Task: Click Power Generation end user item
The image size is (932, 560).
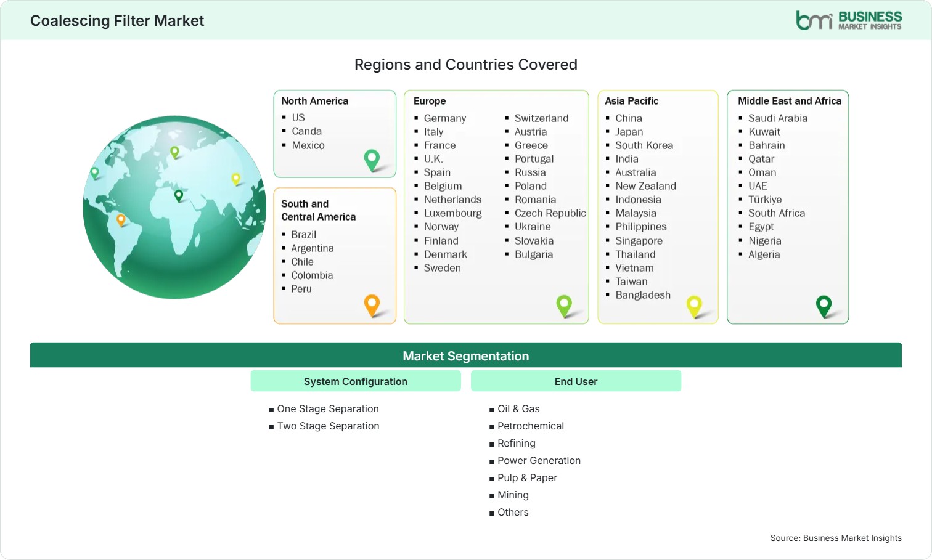Action: coord(539,460)
